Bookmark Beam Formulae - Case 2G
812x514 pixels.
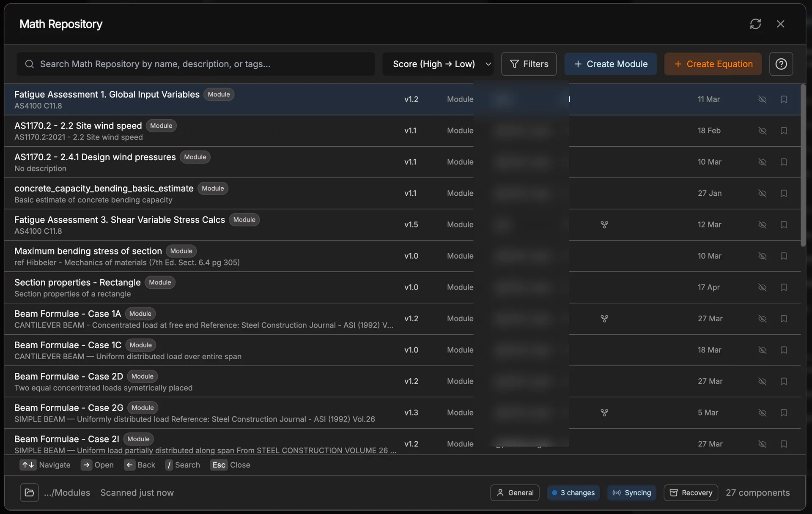(784, 413)
